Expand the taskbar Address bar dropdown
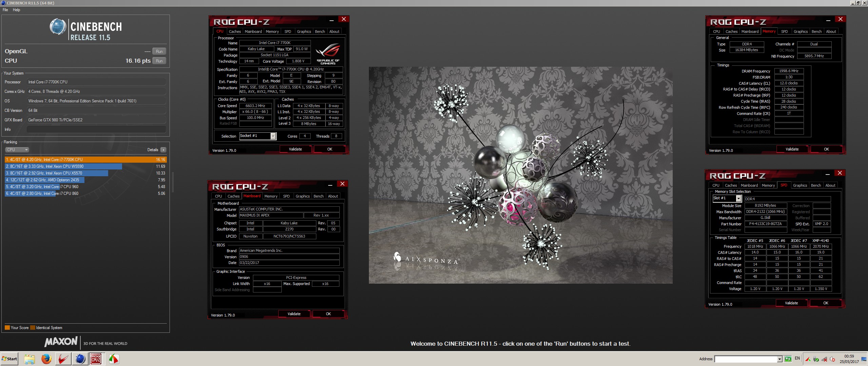 tap(780, 359)
